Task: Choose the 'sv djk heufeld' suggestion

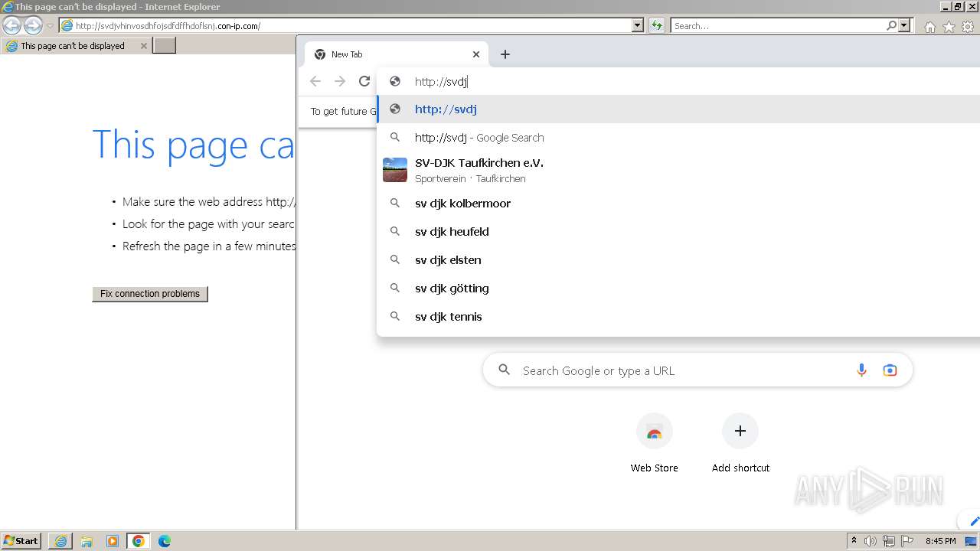Action: (678, 232)
